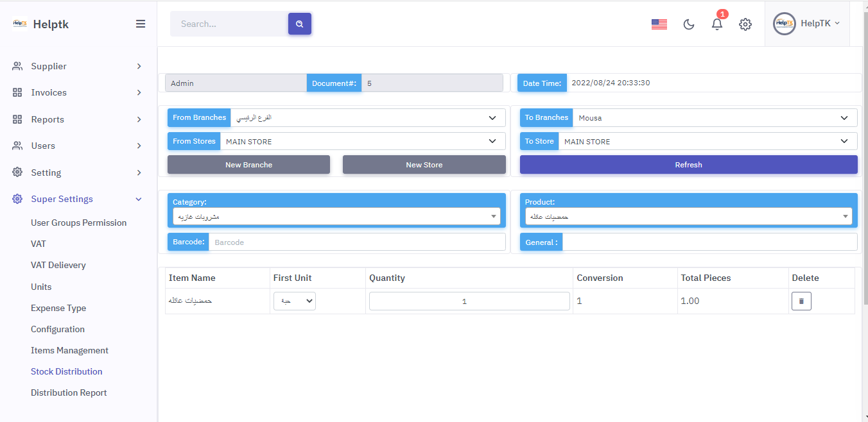Click the search magnifier button
Viewport: 868px width, 422px height.
[x=299, y=24]
